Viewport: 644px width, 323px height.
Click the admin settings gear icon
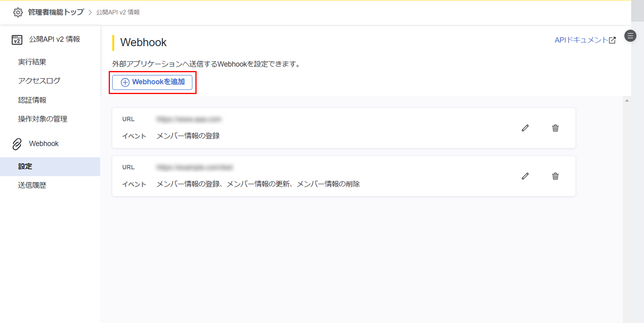(x=18, y=12)
